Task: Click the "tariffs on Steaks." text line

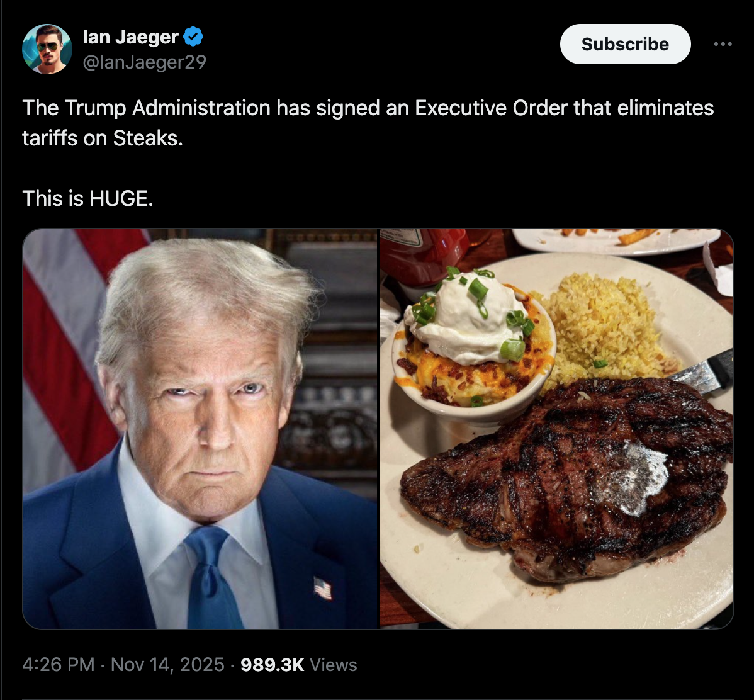Action: point(103,138)
